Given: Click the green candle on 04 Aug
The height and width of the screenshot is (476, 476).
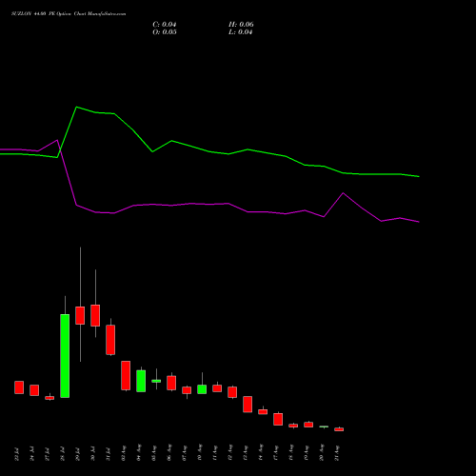Looking at the screenshot, I should coord(141,381).
